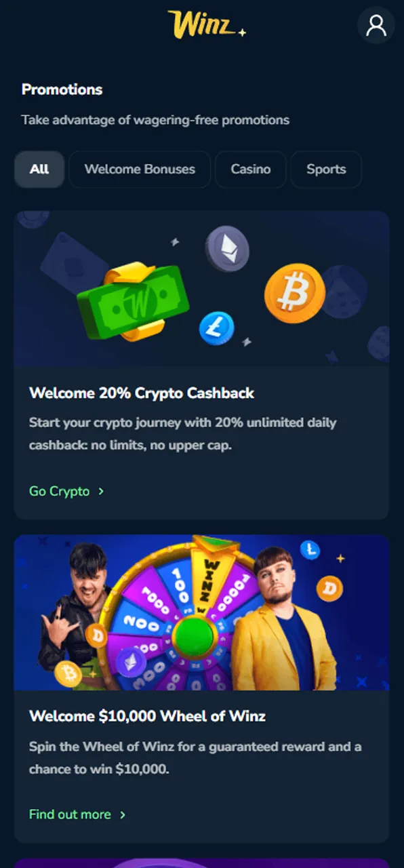Click the chevron next to Go Crypto

[x=101, y=491]
